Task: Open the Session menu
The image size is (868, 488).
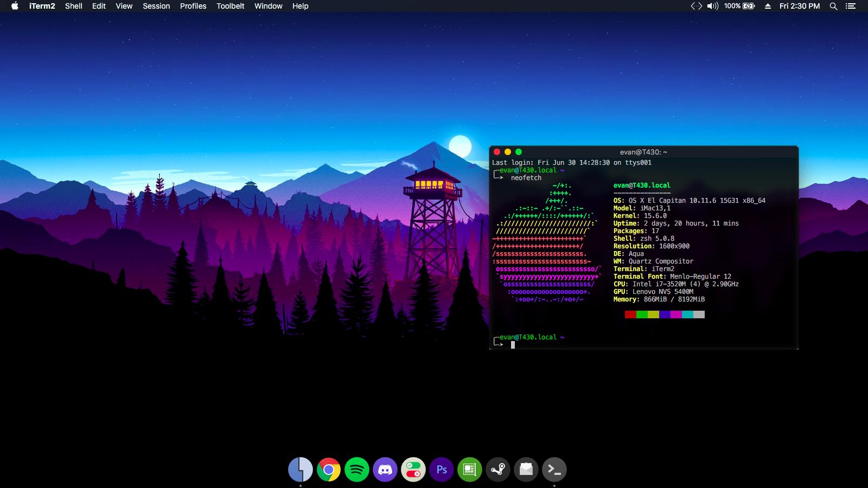Action: point(156,7)
